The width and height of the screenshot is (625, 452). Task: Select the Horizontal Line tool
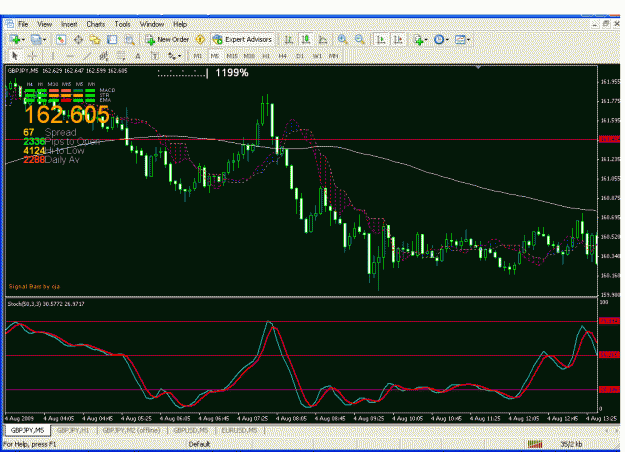point(70,56)
